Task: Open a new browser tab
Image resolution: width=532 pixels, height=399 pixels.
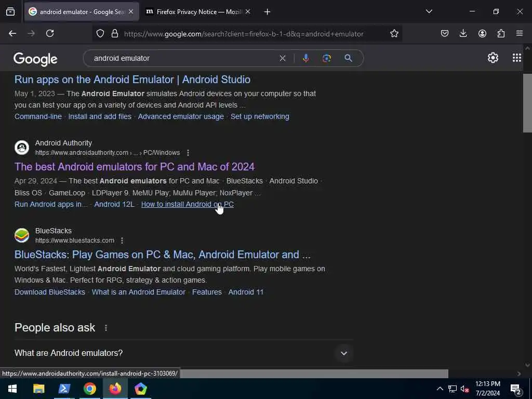Action: (267, 12)
